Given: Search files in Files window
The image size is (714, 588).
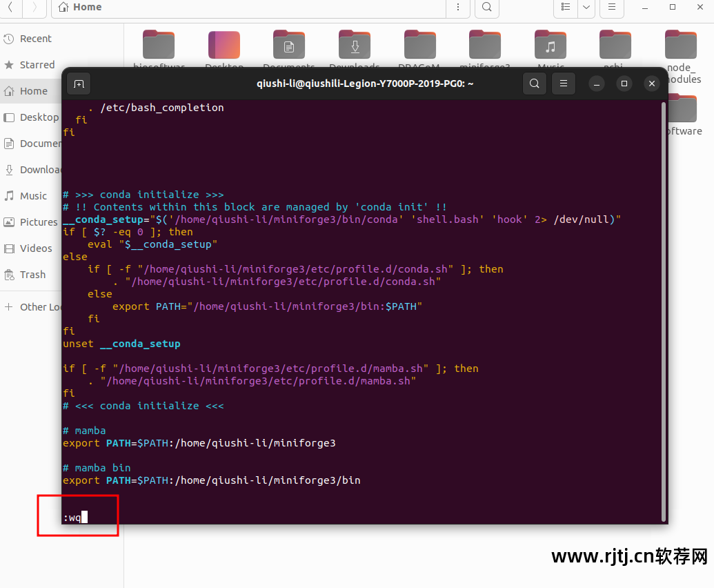Looking at the screenshot, I should tap(487, 8).
